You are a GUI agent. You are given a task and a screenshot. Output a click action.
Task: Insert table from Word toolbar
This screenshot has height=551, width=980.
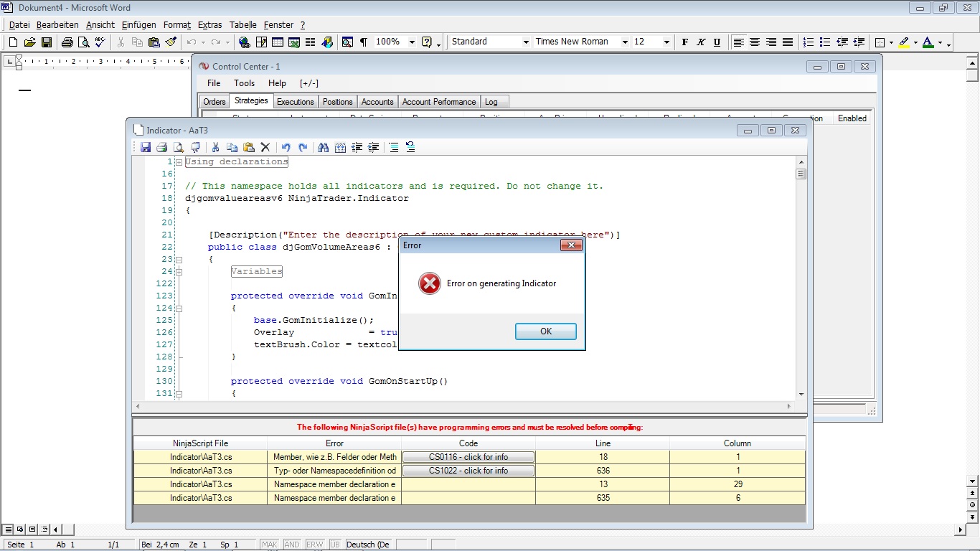[x=278, y=42]
